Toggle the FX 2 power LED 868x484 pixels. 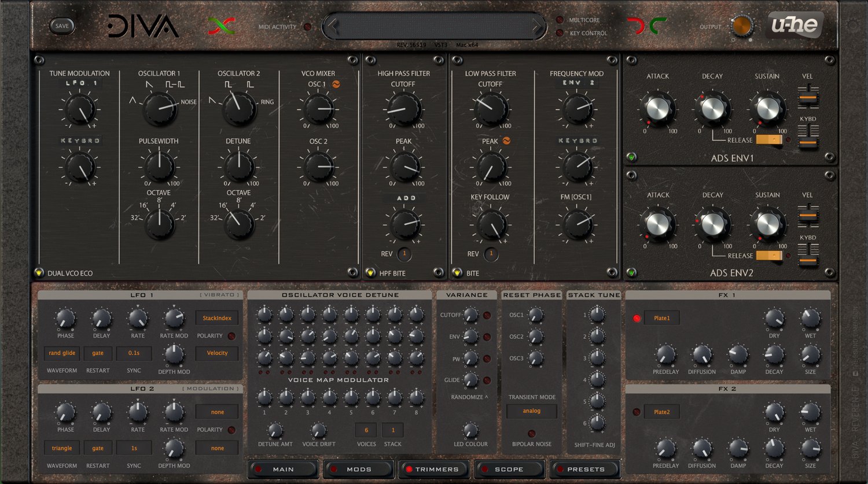click(x=637, y=412)
